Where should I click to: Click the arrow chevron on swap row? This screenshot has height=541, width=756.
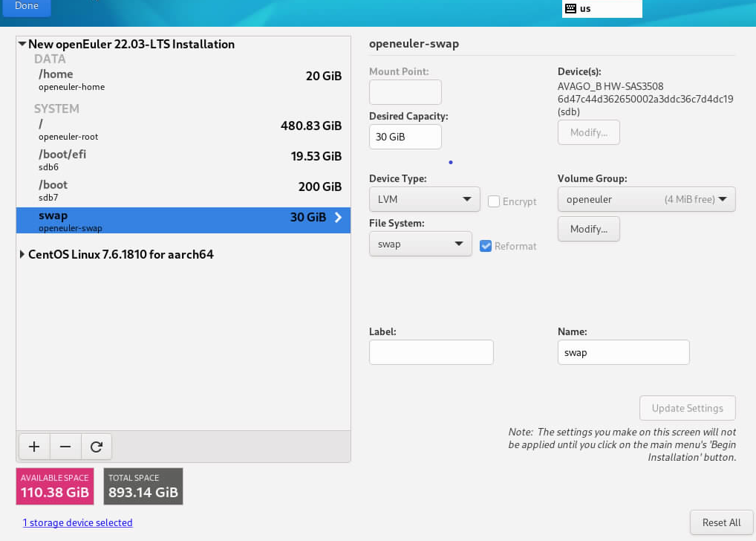(x=338, y=217)
